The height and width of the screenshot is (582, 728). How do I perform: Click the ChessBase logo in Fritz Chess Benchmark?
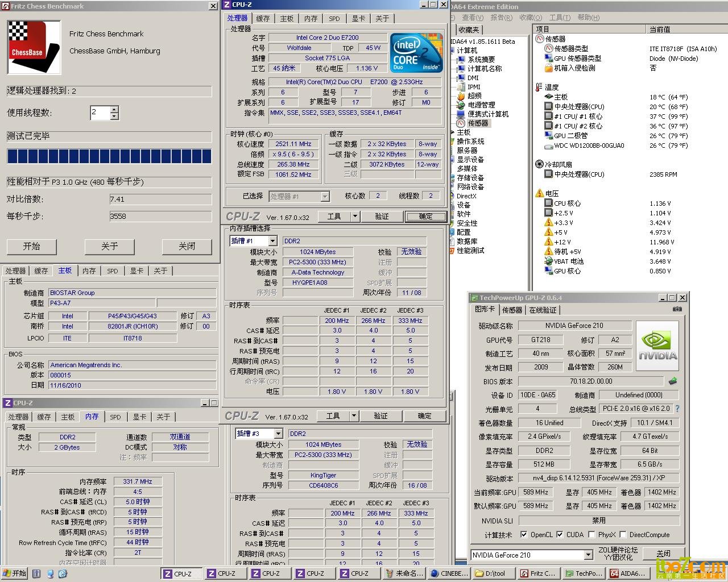point(34,47)
